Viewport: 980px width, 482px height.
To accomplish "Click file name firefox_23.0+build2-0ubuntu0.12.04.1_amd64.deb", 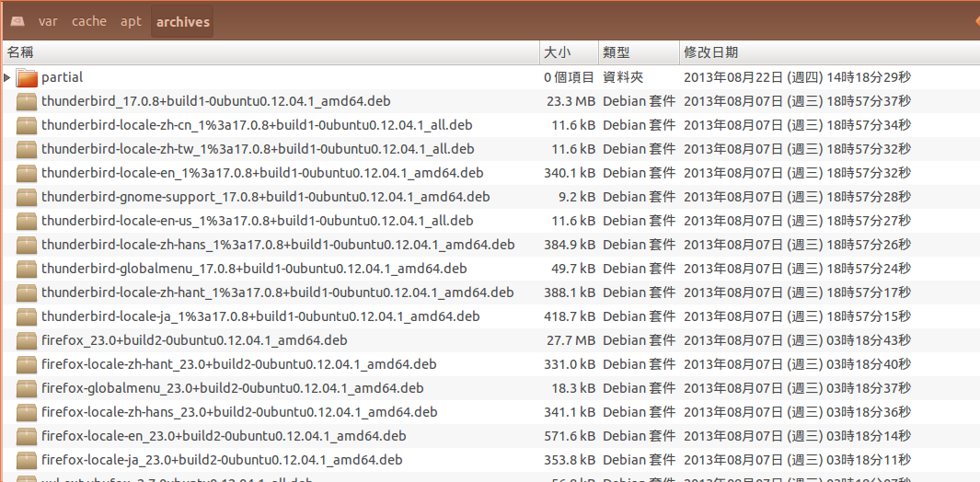I will tap(194, 340).
